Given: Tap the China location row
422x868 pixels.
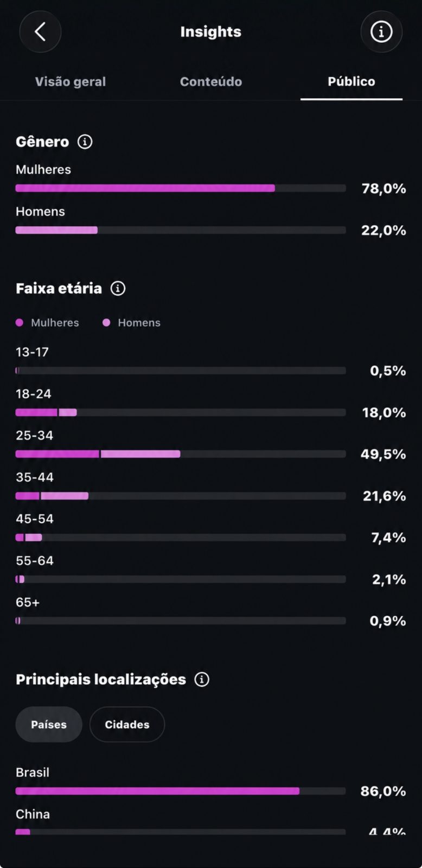Looking at the screenshot, I should pyautogui.click(x=210, y=822).
